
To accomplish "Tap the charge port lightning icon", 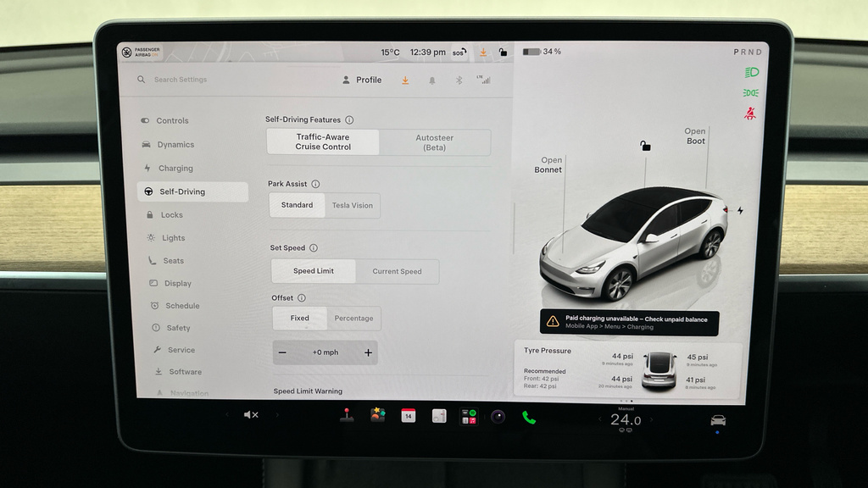I will coord(740,210).
